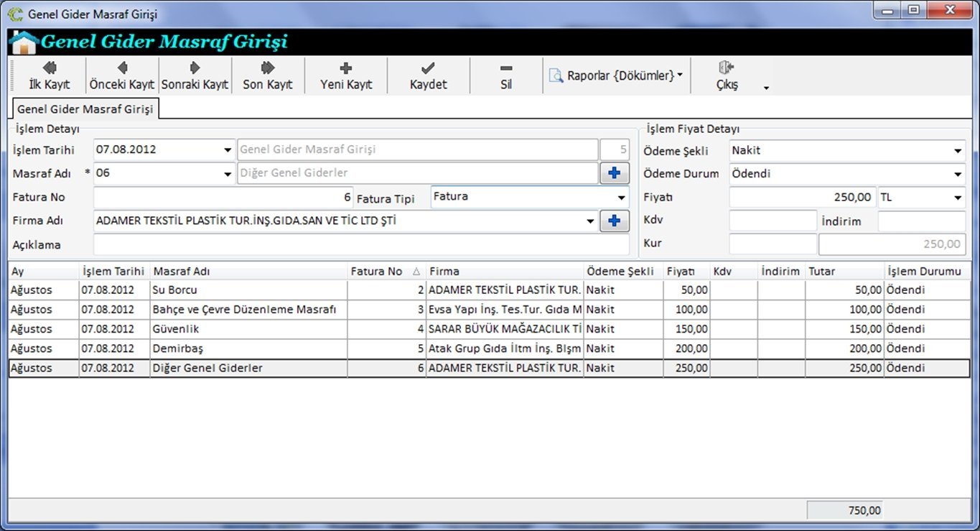The width and height of the screenshot is (980, 531).
Task: Click Son Kayıt to reach last record
Action: 268,76
